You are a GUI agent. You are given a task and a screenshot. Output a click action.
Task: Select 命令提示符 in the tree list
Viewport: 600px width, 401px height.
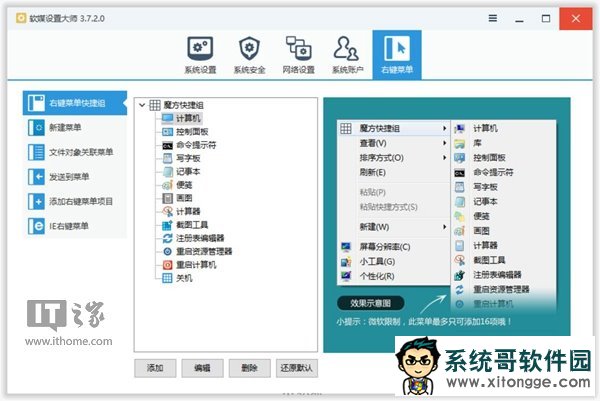coord(196,145)
